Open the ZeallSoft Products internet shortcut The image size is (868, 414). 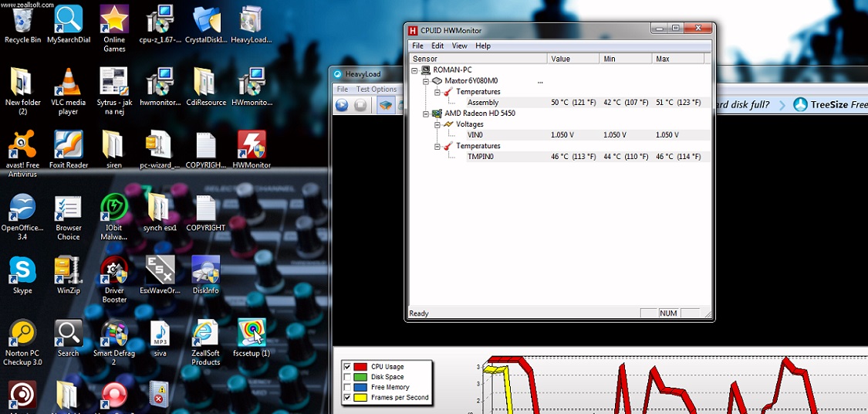pos(206,342)
